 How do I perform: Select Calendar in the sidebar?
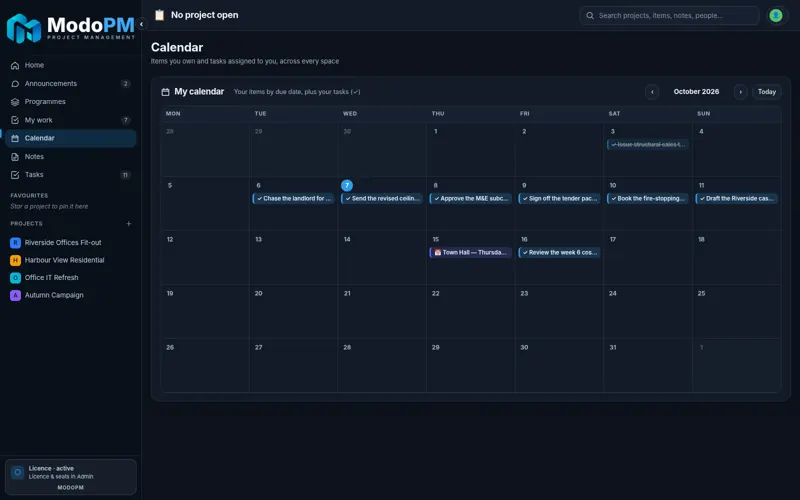70,138
